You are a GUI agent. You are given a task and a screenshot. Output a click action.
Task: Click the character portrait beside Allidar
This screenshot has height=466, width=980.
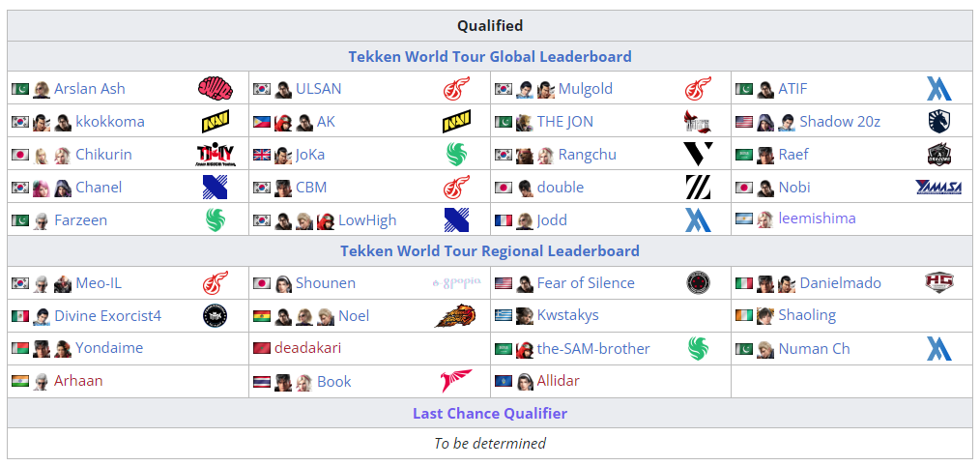(x=525, y=381)
